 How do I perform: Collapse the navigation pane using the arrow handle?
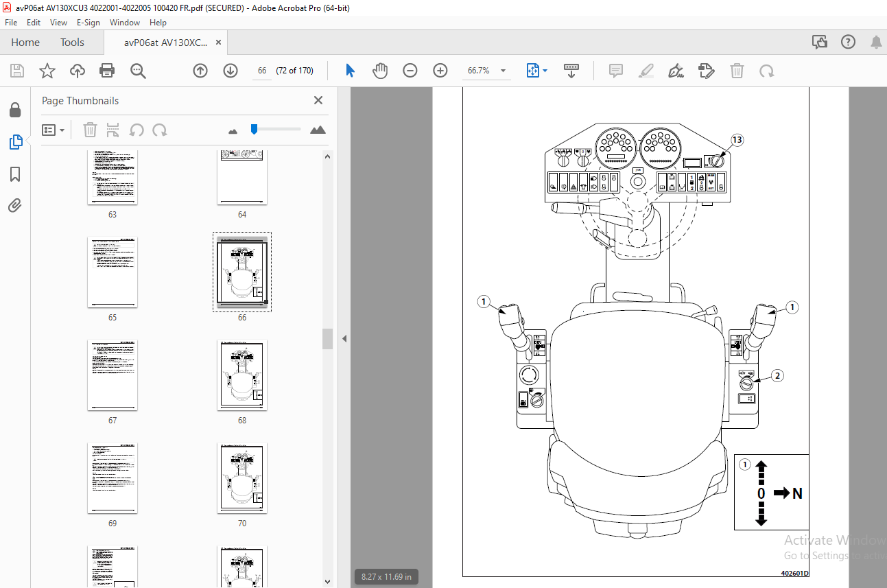point(344,338)
